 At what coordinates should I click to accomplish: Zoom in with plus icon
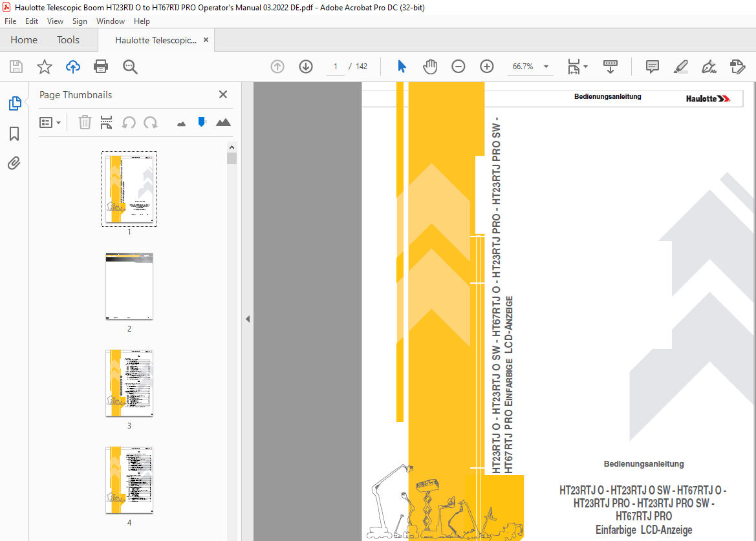(x=487, y=67)
